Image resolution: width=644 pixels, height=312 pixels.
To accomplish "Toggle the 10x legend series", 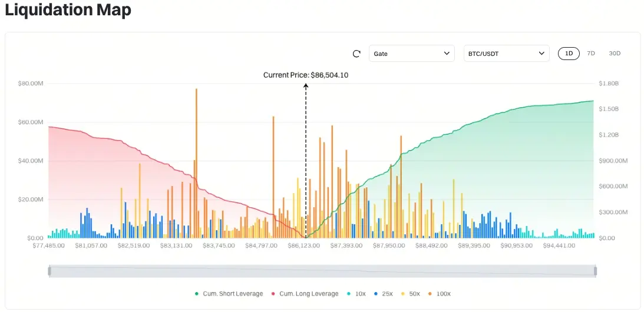I will [356, 294].
